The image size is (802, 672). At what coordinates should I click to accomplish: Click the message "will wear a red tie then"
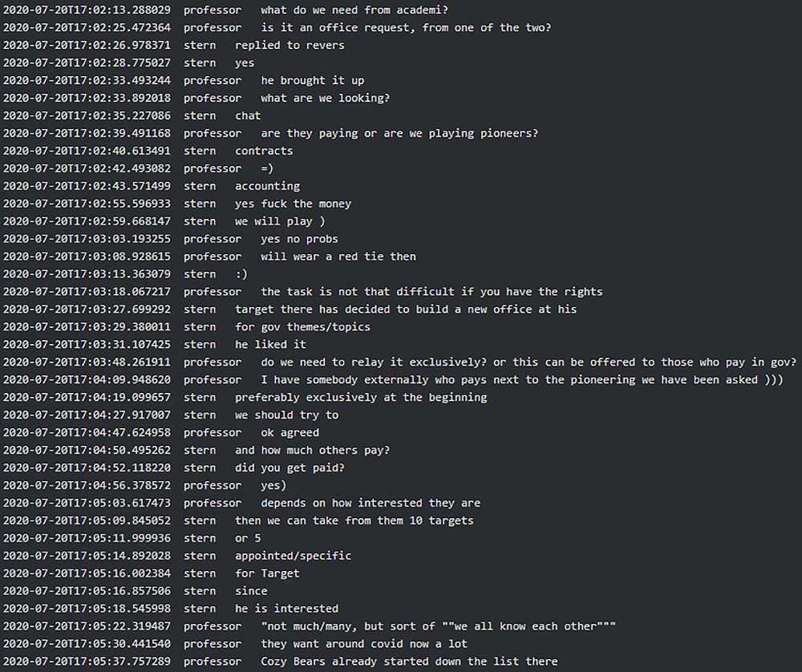[338, 257]
